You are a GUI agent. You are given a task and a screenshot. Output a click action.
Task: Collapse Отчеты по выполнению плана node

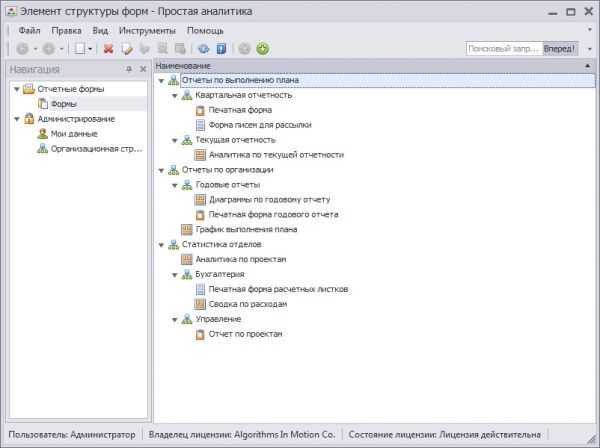162,80
